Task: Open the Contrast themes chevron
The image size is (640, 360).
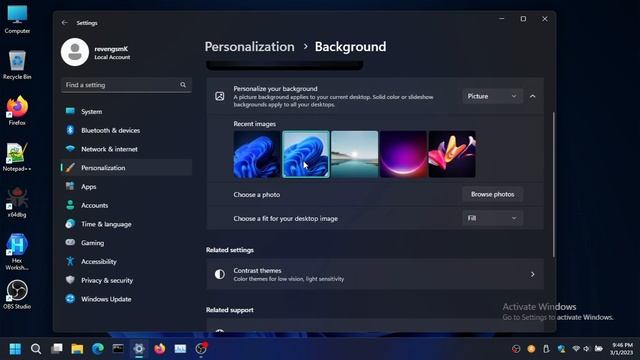Action: coord(533,274)
